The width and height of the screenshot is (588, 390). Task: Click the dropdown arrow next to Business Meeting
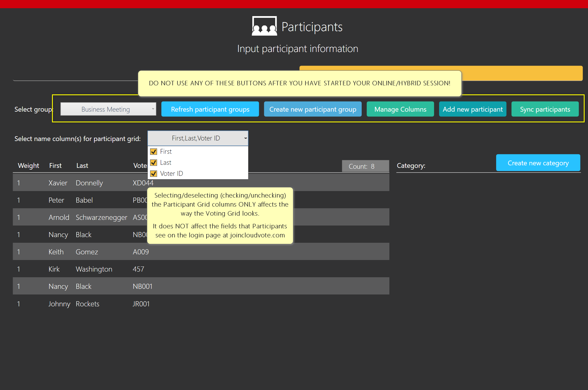click(x=153, y=109)
